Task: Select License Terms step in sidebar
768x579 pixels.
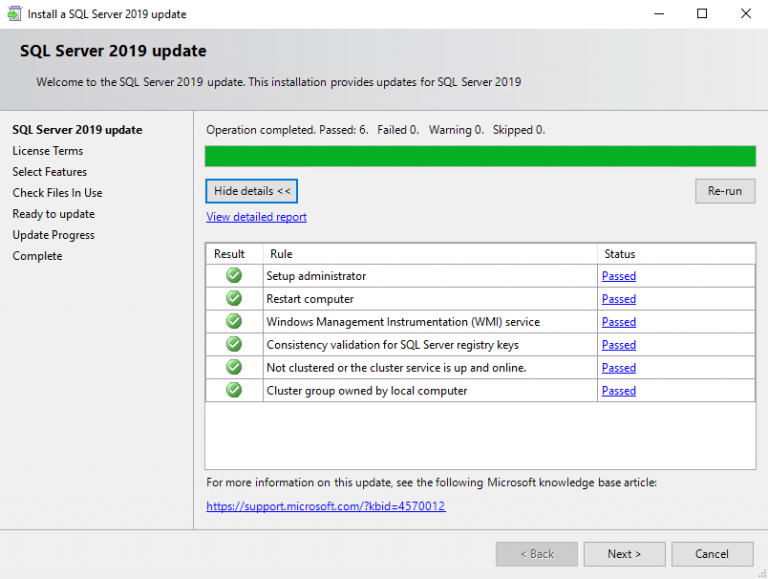Action: click(x=48, y=151)
